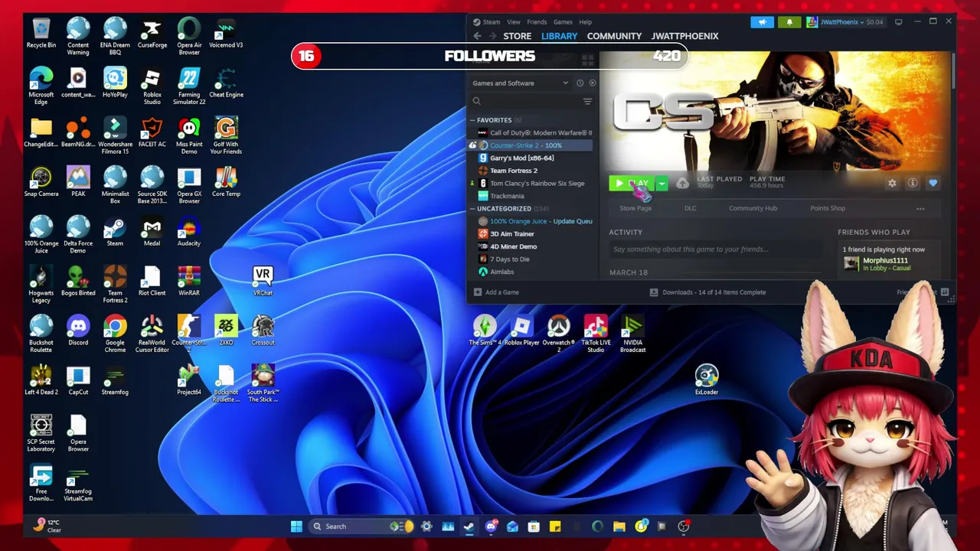Select the Google Chrome desktop icon
Screen dimensions: 980x551
(115, 334)
